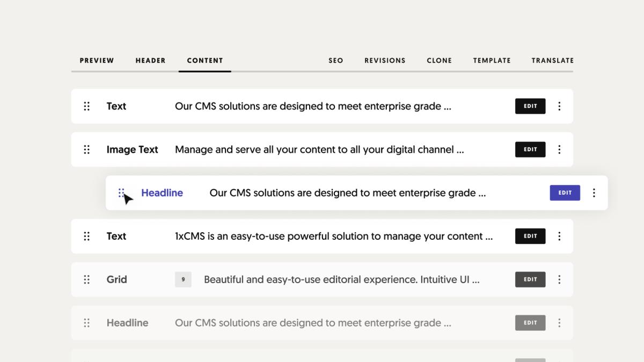Click the blue Headline row drag handle

[121, 193]
